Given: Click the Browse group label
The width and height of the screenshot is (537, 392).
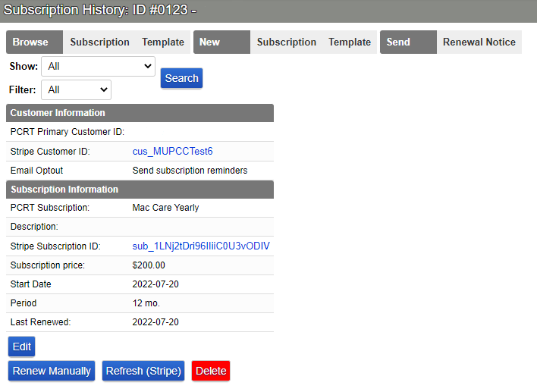Looking at the screenshot, I should pyautogui.click(x=30, y=42).
